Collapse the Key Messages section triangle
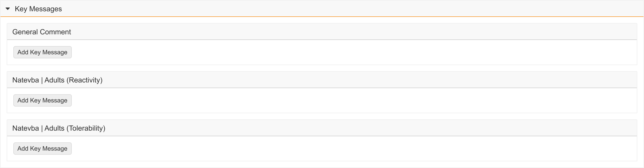The width and height of the screenshot is (644, 168). [x=8, y=9]
